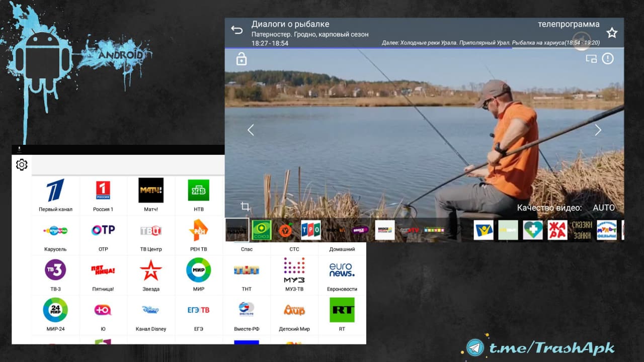
Task: Open Звезда channel
Action: [x=151, y=275]
